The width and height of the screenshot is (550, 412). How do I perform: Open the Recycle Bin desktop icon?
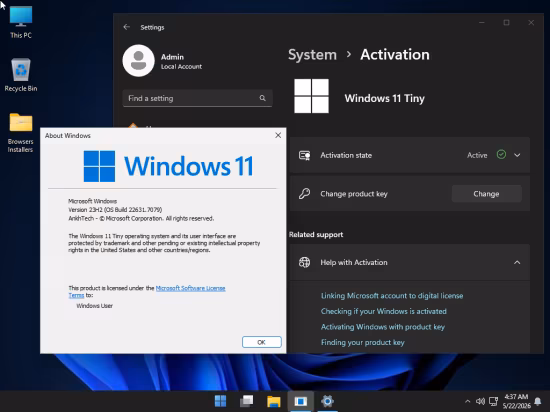pyautogui.click(x=21, y=75)
